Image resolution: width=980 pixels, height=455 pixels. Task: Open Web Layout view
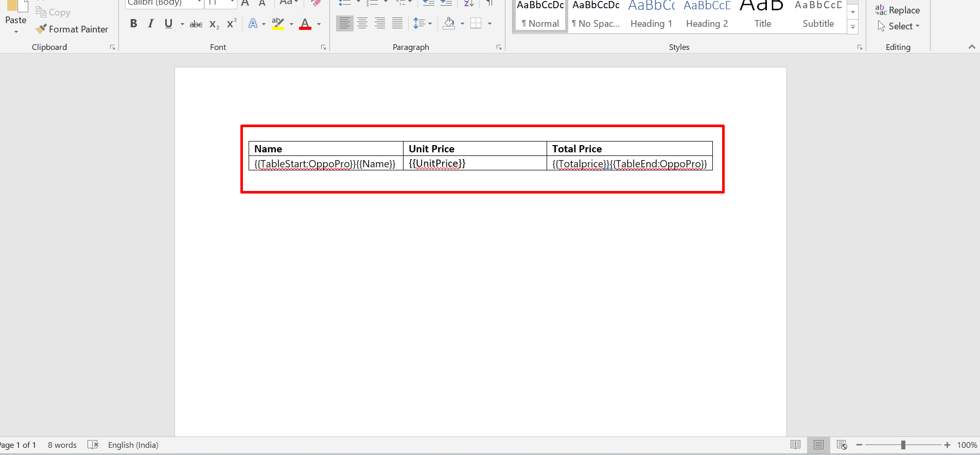842,445
